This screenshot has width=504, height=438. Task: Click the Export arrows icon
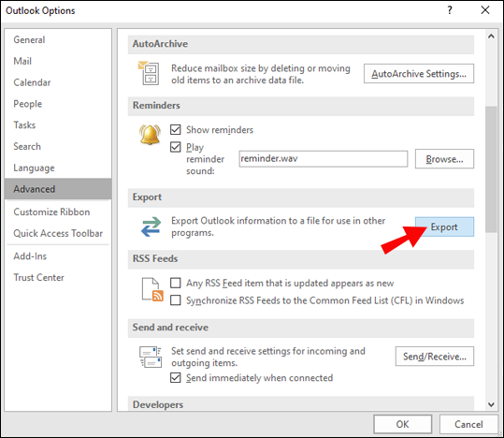tap(151, 226)
